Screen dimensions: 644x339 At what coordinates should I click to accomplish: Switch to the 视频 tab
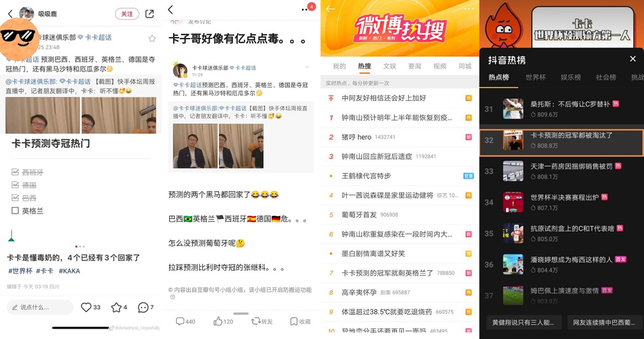pos(440,66)
